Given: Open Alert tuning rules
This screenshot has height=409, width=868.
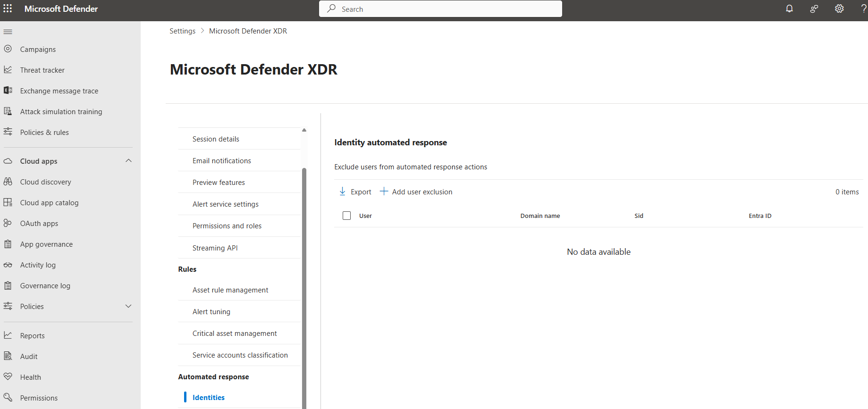Looking at the screenshot, I should [239, 311].
